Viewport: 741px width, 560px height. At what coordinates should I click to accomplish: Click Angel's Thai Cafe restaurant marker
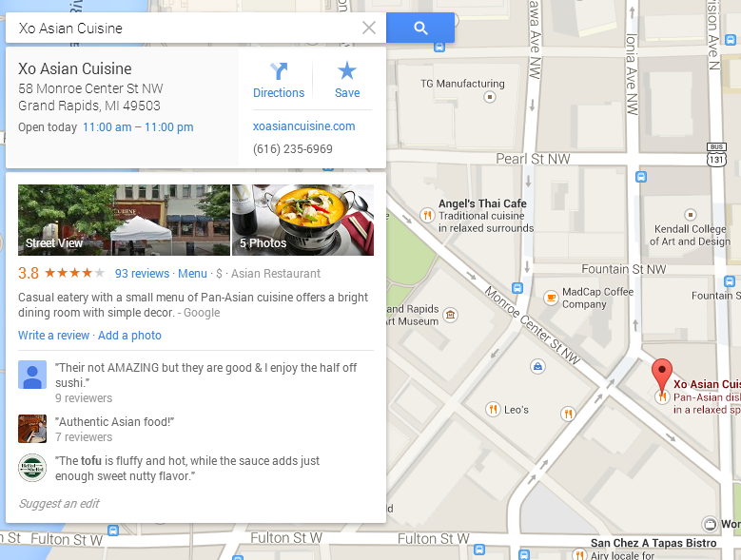pyautogui.click(x=427, y=215)
